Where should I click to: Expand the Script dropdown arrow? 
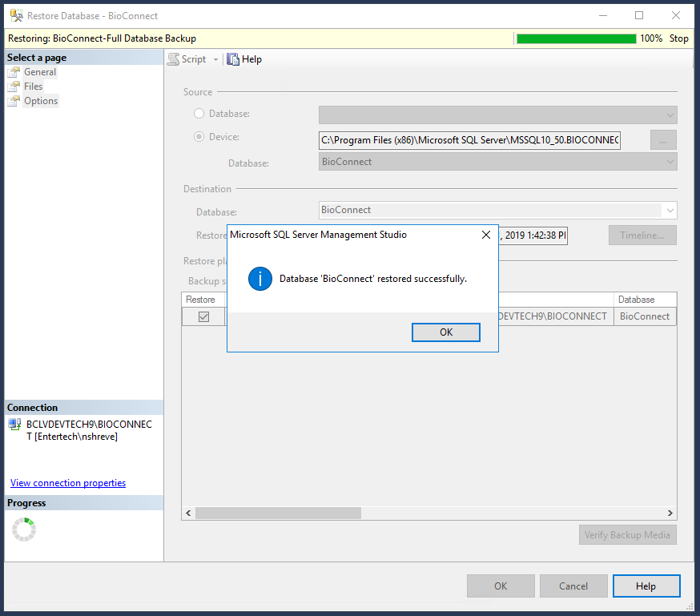tap(215, 58)
